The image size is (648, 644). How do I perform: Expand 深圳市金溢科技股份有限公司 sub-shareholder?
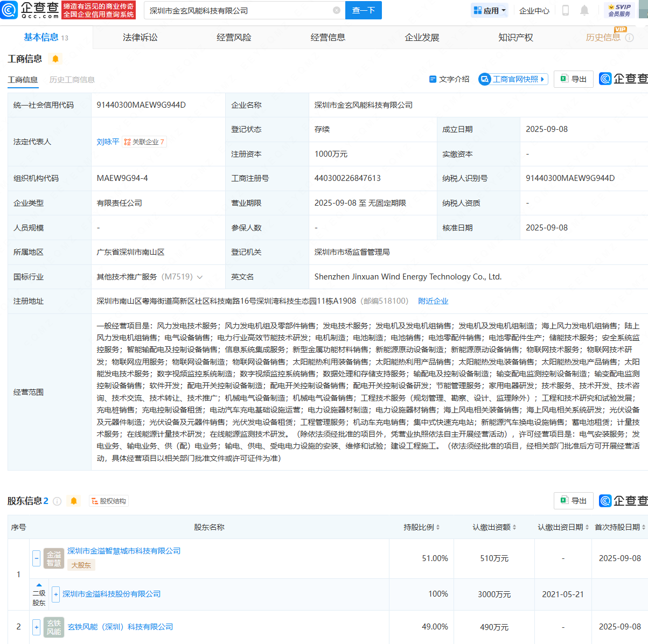point(55,594)
